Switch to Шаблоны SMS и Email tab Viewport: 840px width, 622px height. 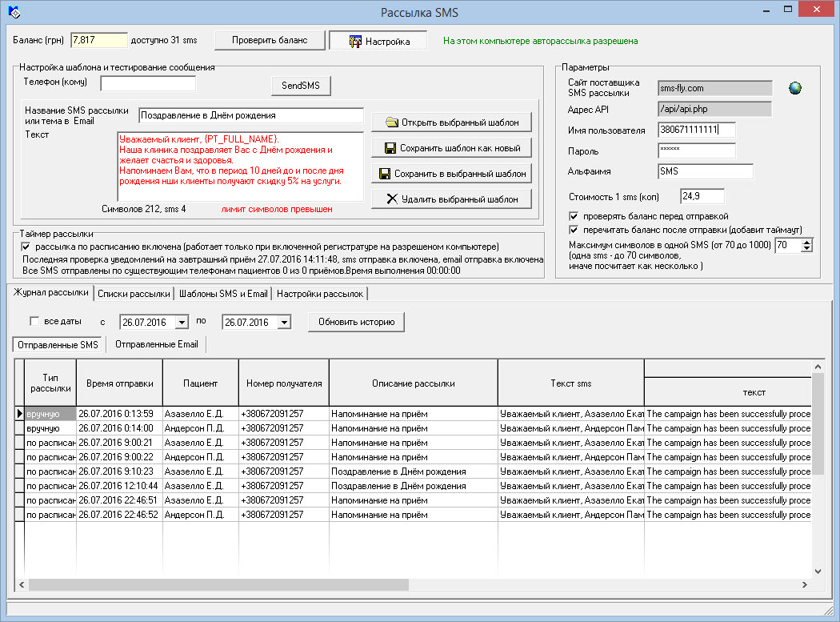coord(223,294)
